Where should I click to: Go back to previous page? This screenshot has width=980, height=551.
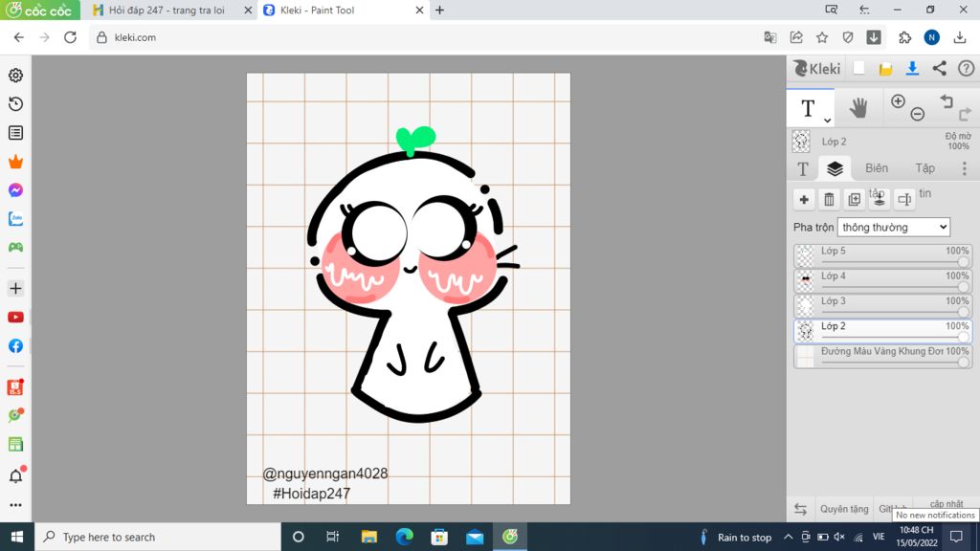[x=19, y=37]
